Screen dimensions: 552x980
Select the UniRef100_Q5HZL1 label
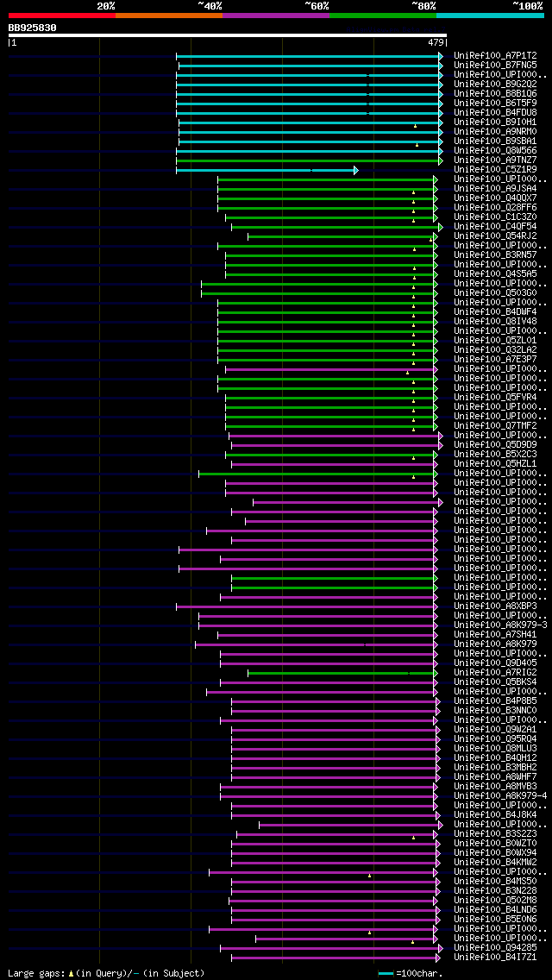point(495,464)
